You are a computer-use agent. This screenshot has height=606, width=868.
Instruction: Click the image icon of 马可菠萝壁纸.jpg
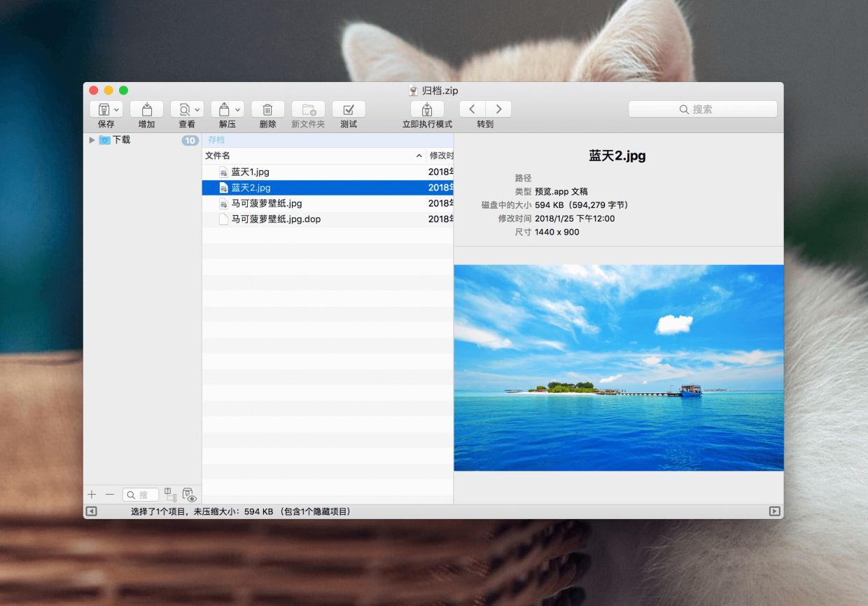pyautogui.click(x=223, y=203)
